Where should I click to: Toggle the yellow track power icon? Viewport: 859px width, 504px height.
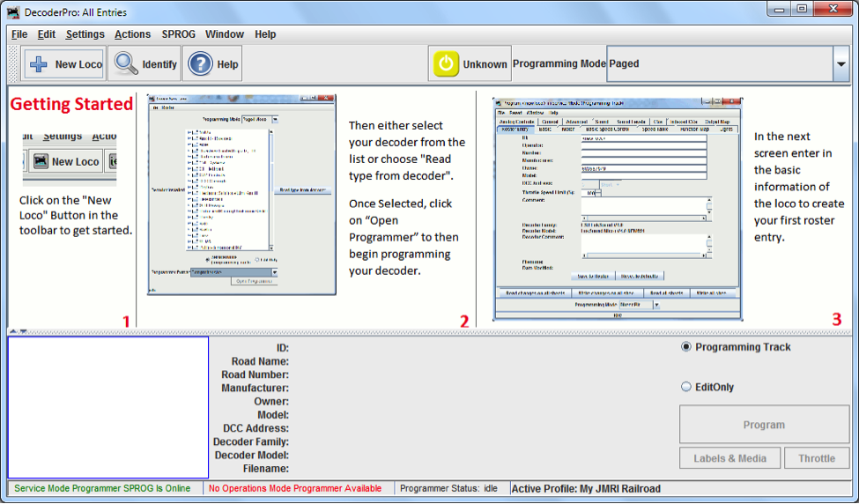pos(446,63)
